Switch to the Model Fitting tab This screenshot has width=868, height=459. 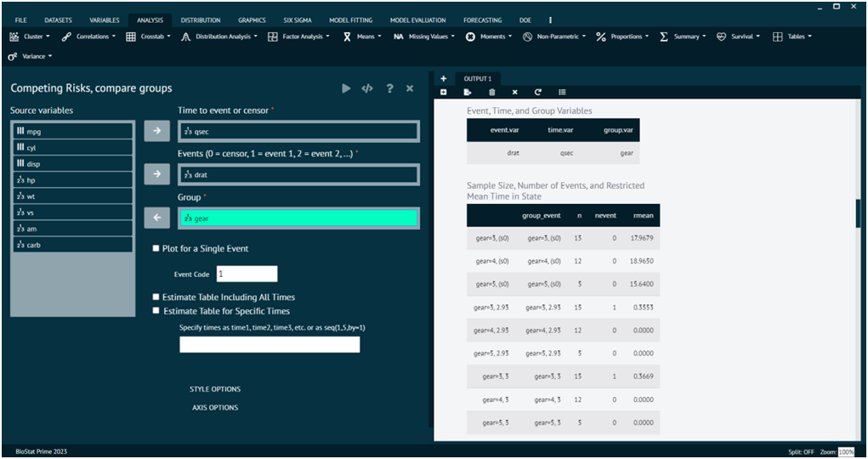(350, 20)
